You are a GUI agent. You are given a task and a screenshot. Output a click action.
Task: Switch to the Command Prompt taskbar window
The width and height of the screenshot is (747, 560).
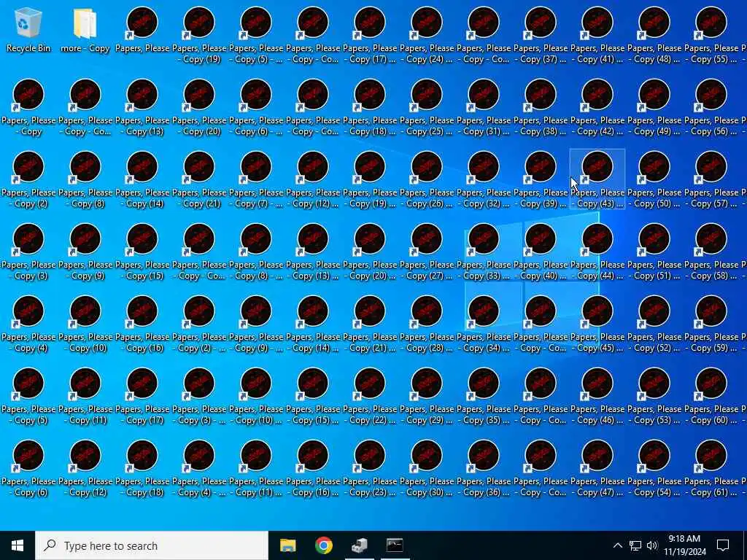(395, 545)
